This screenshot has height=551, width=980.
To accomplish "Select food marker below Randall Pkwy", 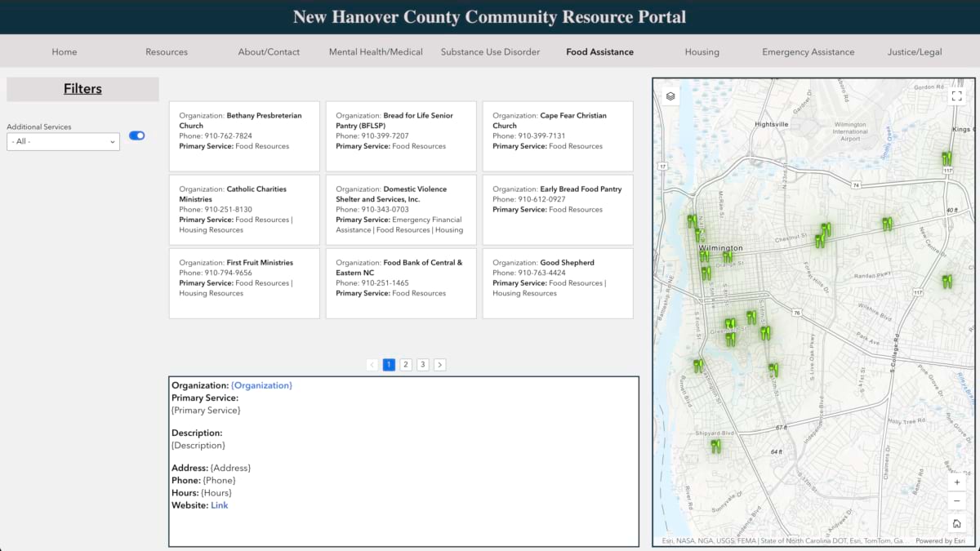I will click(x=947, y=282).
